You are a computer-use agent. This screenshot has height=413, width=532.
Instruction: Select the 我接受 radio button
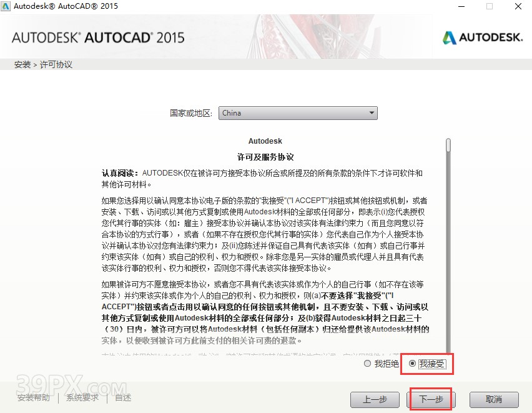coord(413,364)
